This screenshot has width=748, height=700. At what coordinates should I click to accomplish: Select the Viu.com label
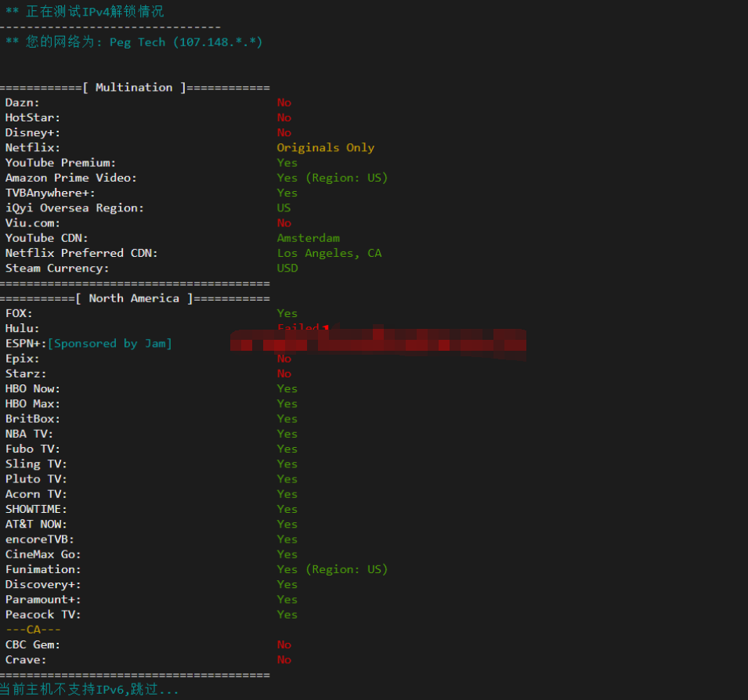33,223
